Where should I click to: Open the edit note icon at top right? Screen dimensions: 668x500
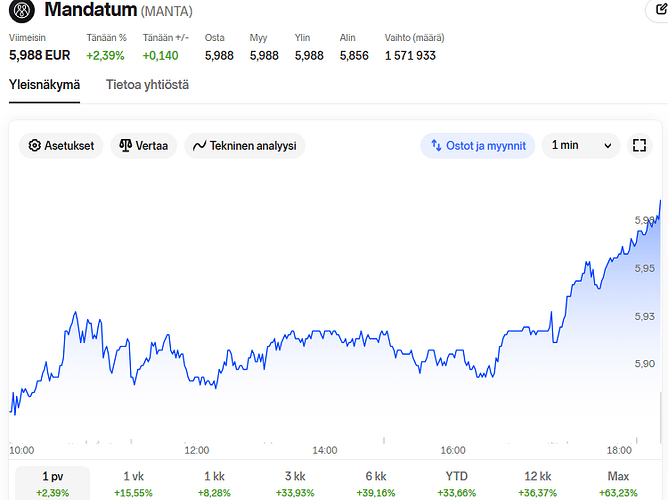[661, 10]
